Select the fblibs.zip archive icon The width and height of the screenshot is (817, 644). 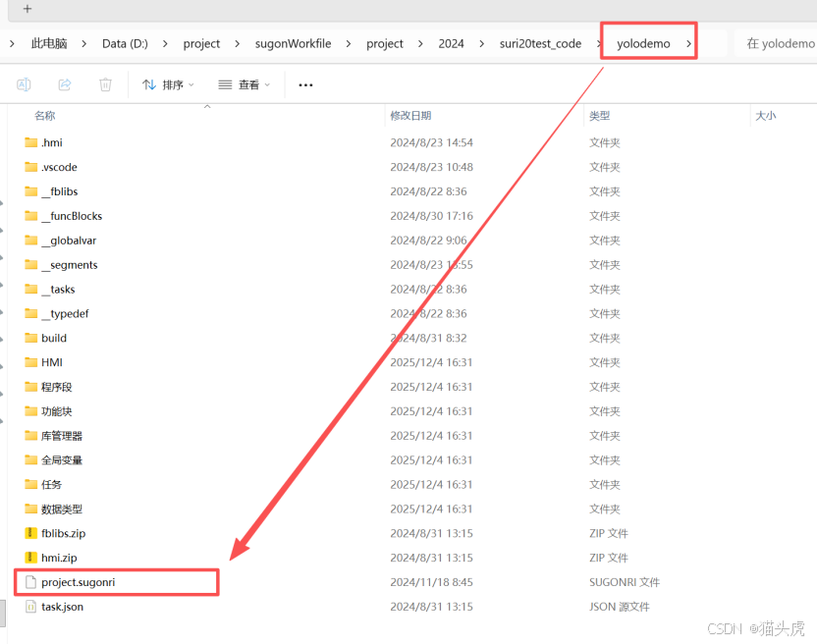30,533
